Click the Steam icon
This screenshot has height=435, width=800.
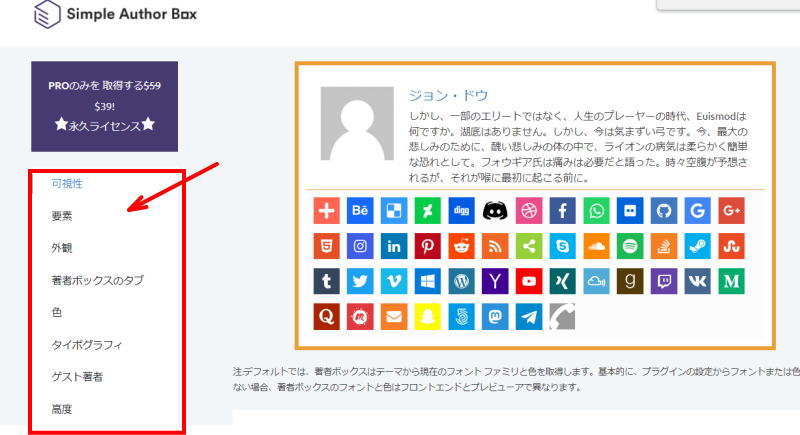[x=697, y=246]
